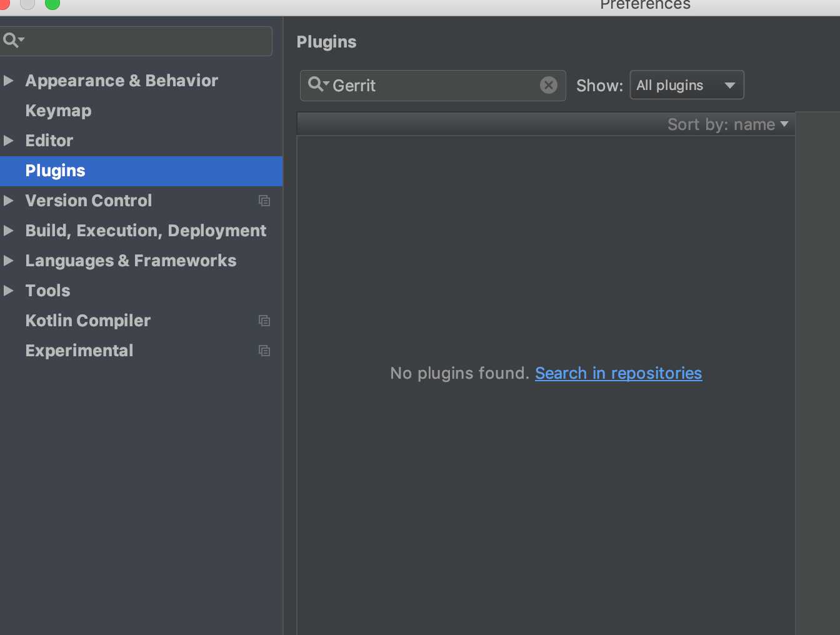840x635 pixels.
Task: Focus the settings search field
Action: click(136, 41)
